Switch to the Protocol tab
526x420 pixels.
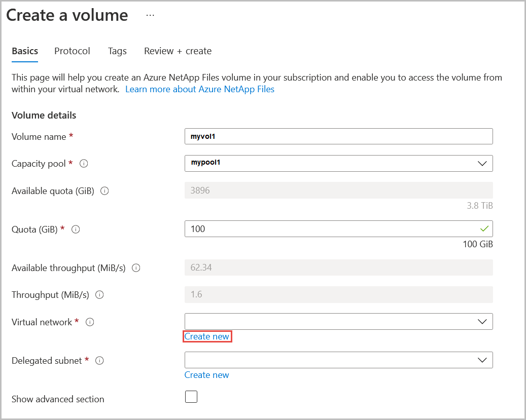tap(72, 51)
